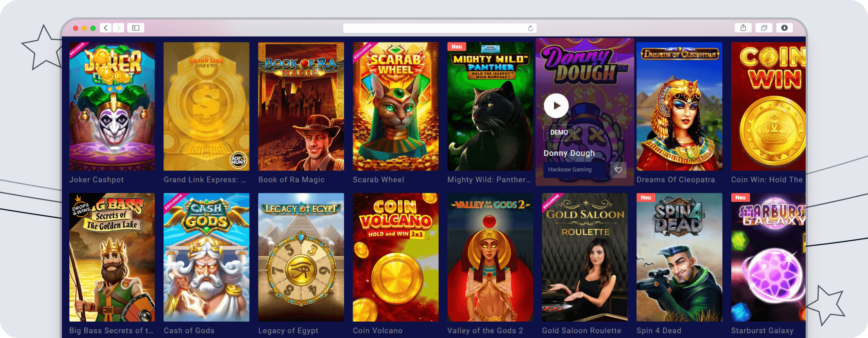The width and height of the screenshot is (868, 338).
Task: Open the Coin Volcano game thumbnail
Action: (x=396, y=257)
